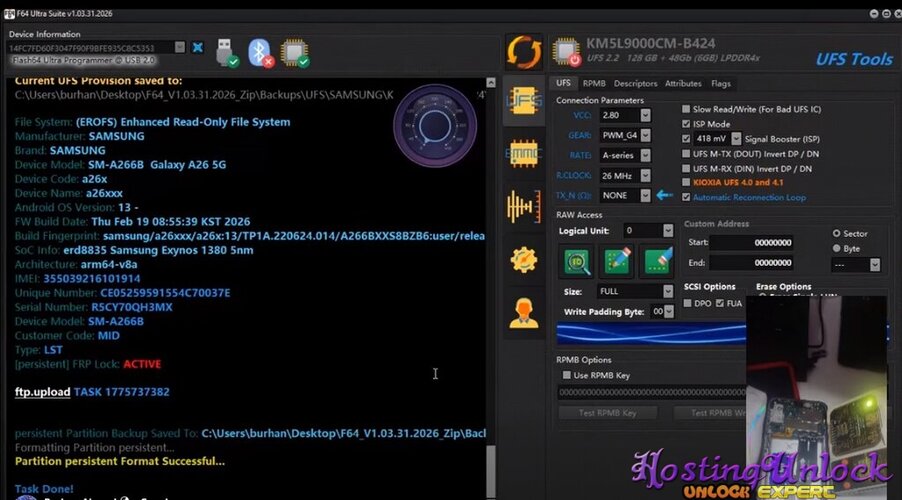This screenshot has height=500, width=902.
Task: Enable KIOXIA UFS 4.0 and 4.1
Action: [x=686, y=182]
